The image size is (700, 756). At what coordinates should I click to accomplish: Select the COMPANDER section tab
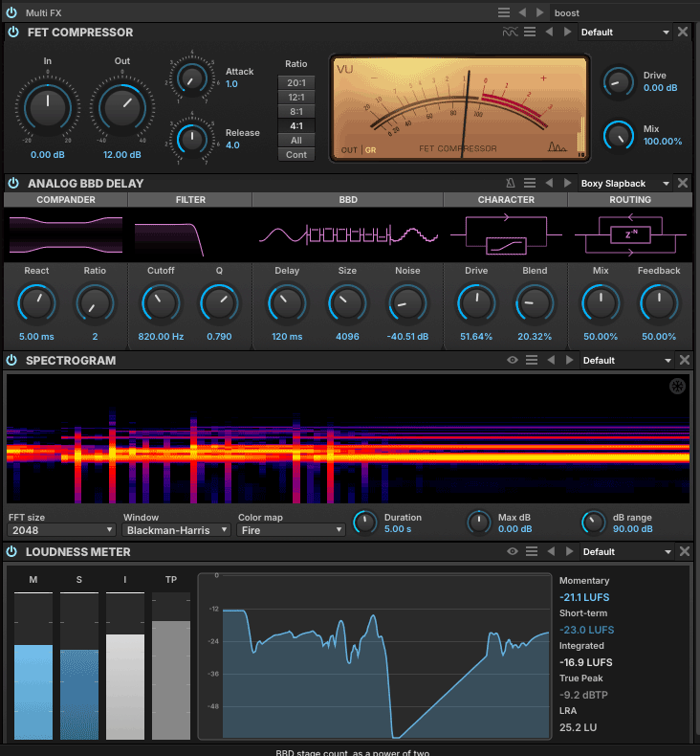66,200
